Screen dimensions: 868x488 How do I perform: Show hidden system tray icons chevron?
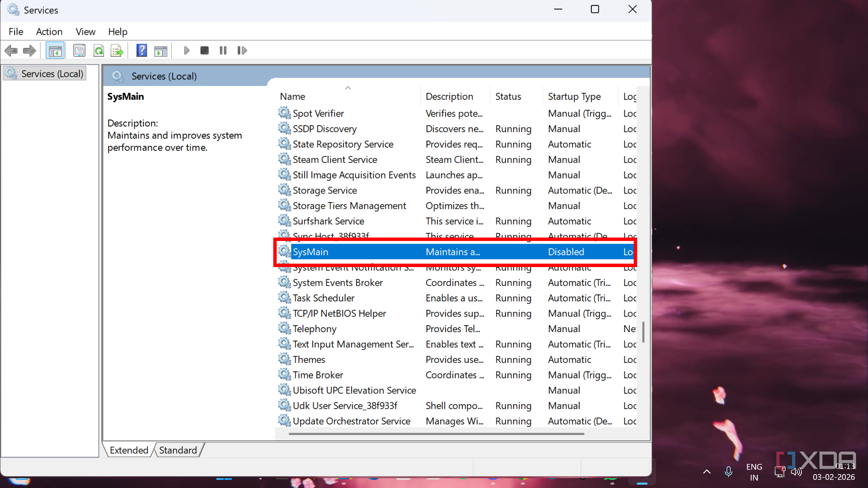pos(707,471)
